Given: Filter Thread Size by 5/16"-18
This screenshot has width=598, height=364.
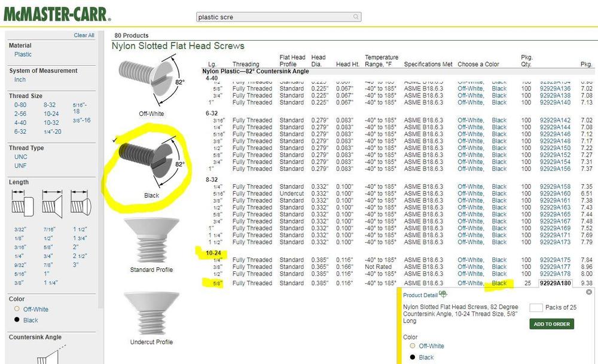Looking at the screenshot, I should point(80,108).
